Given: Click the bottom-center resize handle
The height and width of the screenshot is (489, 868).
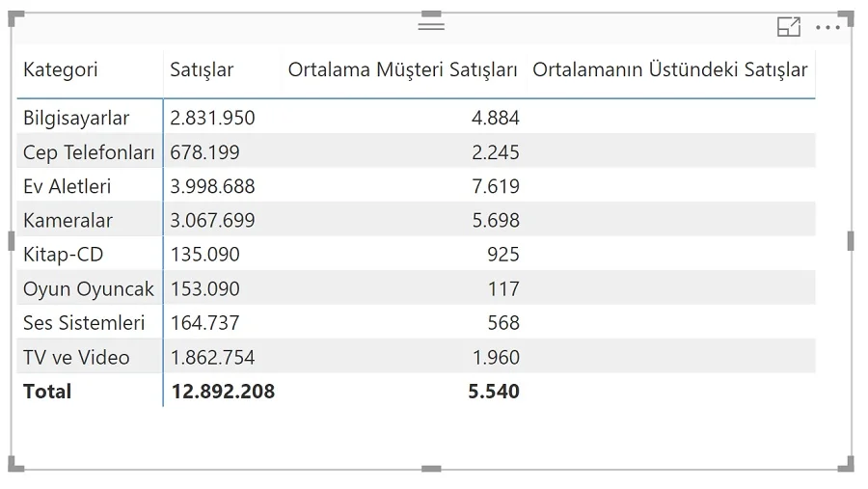Looking at the screenshot, I should (x=431, y=469).
